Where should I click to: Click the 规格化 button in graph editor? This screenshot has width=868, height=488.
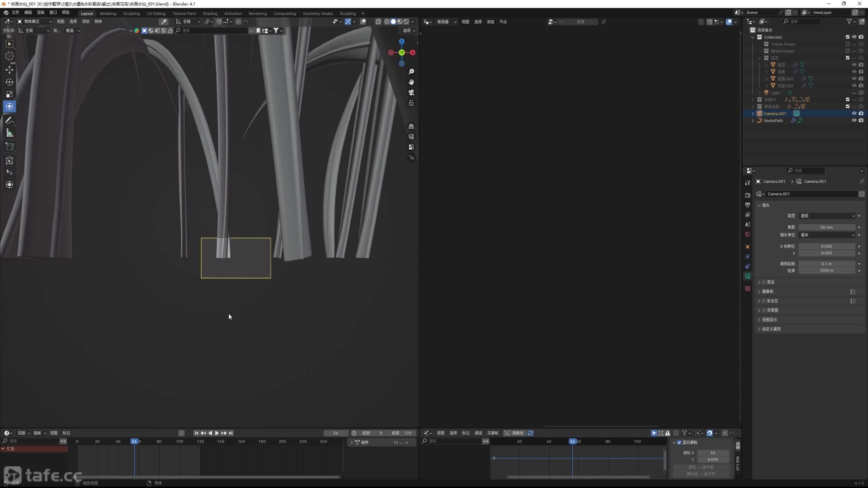[x=514, y=433]
